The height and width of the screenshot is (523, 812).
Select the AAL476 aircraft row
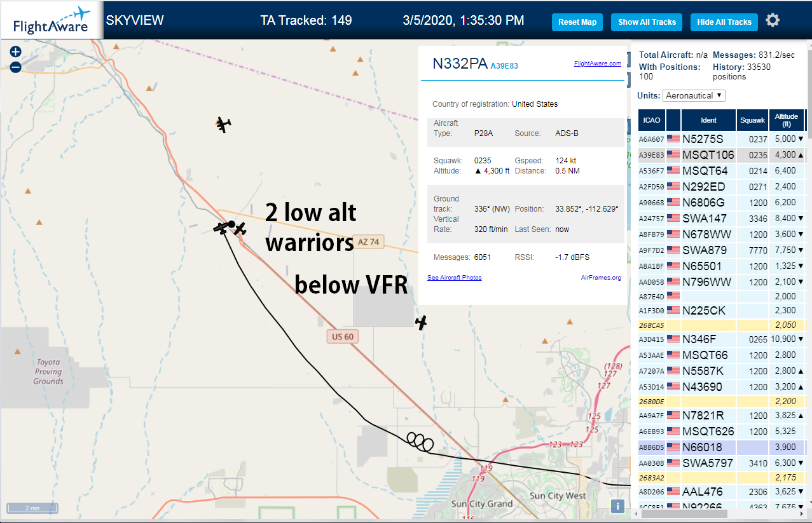[722, 491]
